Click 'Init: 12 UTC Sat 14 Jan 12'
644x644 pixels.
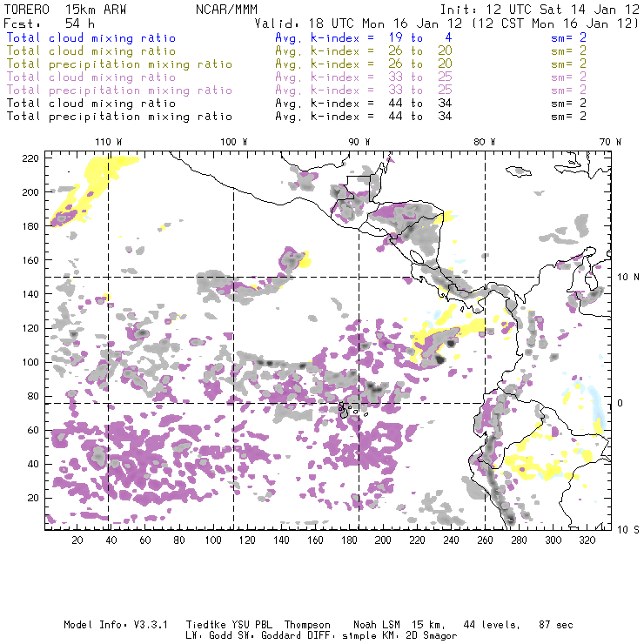(540, 9)
